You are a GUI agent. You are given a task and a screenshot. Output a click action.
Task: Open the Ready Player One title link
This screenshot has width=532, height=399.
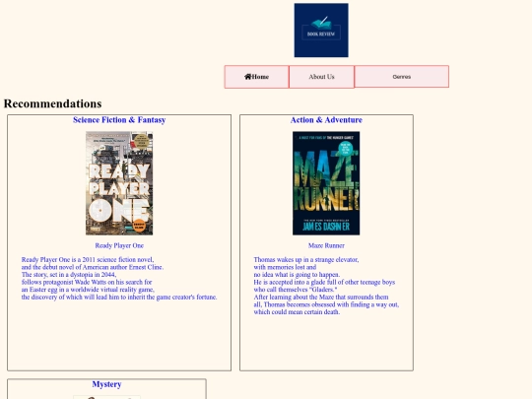click(119, 245)
